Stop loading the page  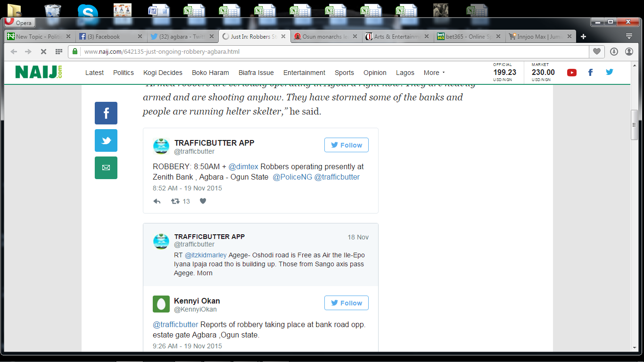coord(43,52)
